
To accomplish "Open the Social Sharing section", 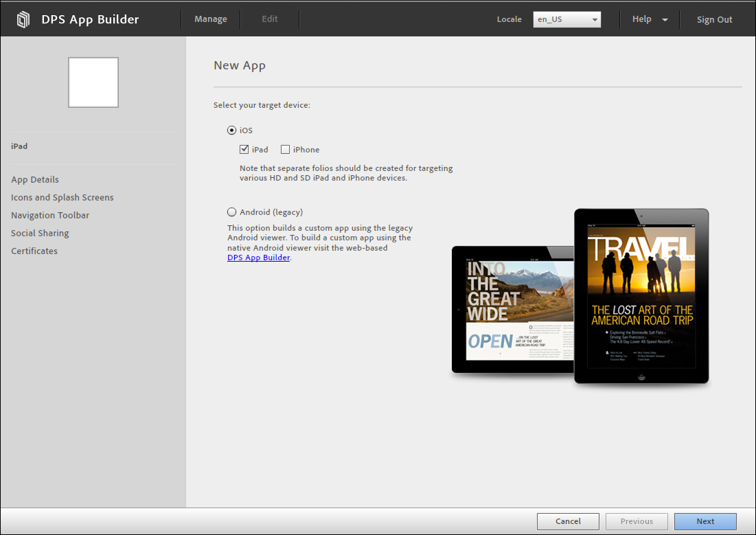I will [40, 233].
